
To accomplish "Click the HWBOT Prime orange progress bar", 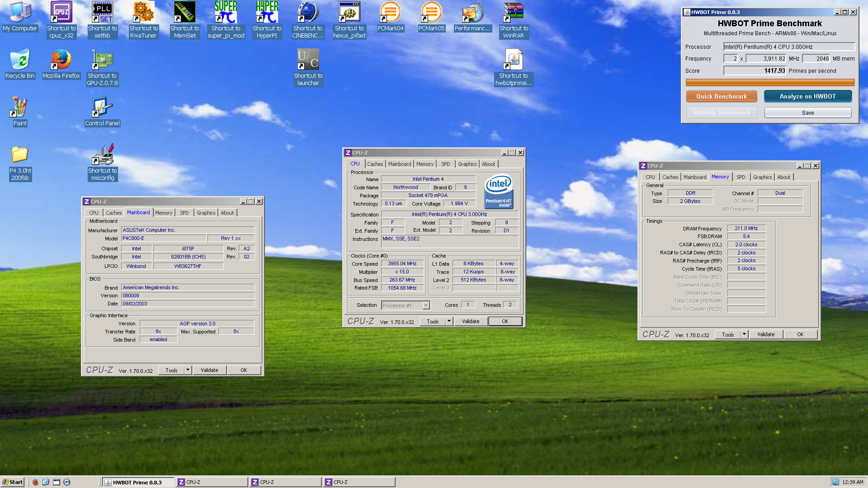I will click(770, 82).
